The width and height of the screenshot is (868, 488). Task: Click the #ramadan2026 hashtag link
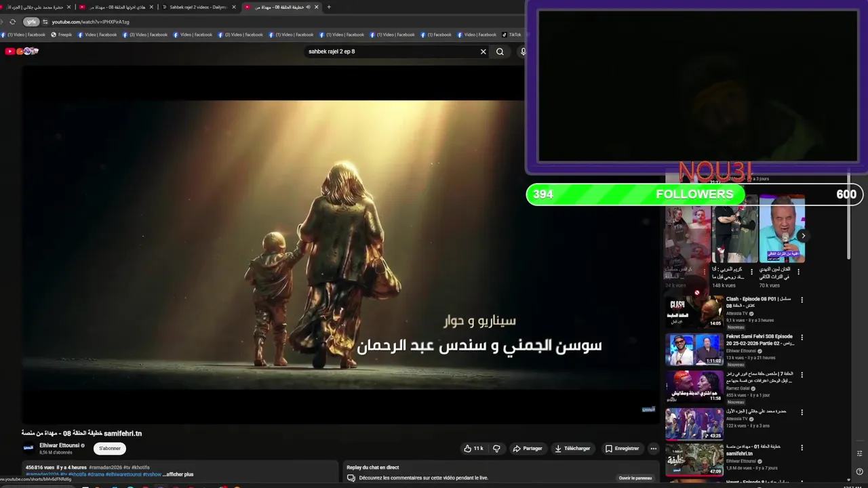105,468
